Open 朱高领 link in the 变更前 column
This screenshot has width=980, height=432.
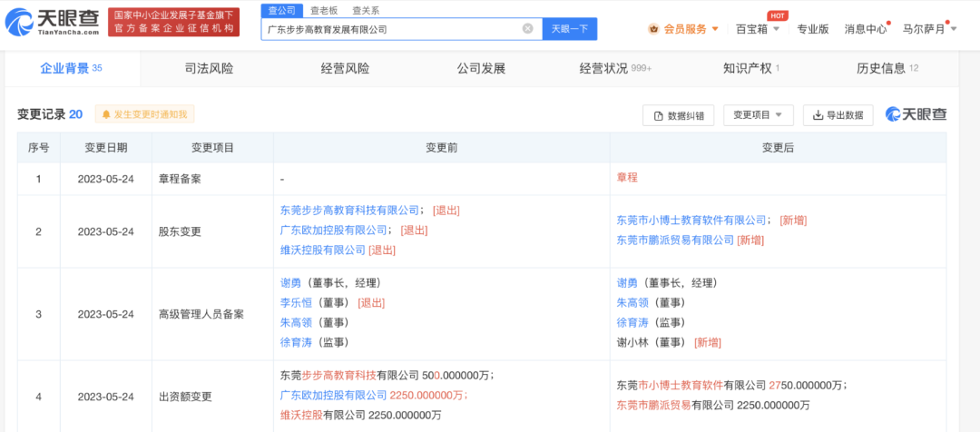(x=297, y=322)
